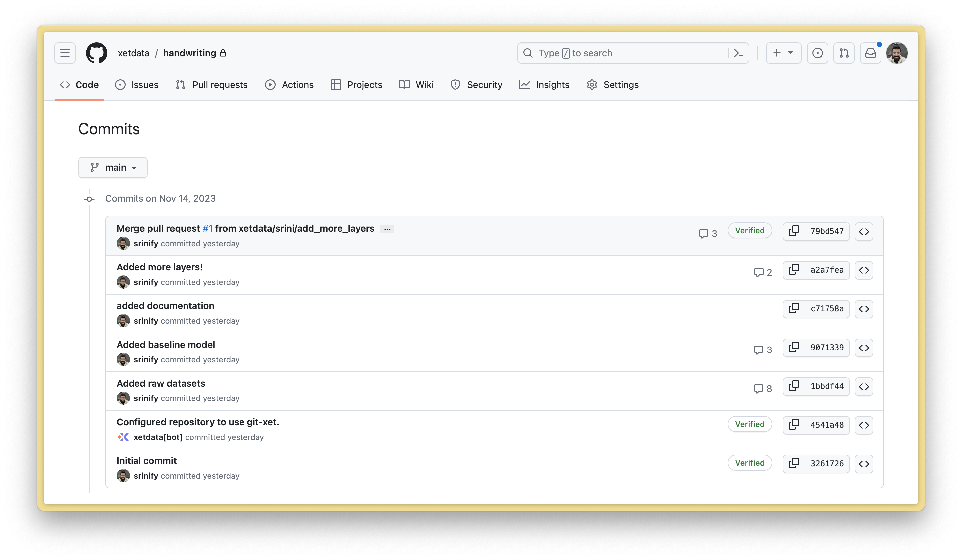Click the GitHub logo icon

pos(97,53)
